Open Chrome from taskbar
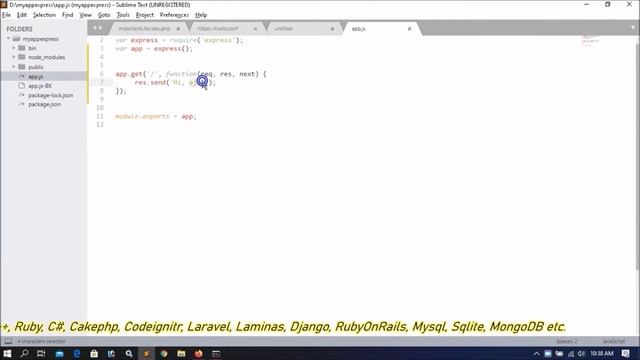This screenshot has height=360, width=640. click(x=164, y=353)
